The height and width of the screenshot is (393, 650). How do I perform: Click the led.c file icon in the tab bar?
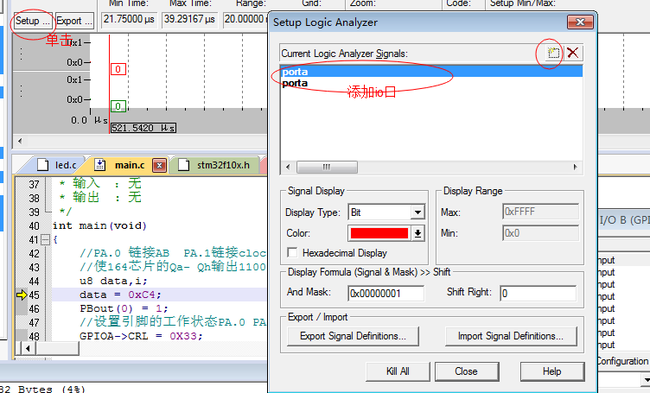coord(43,165)
